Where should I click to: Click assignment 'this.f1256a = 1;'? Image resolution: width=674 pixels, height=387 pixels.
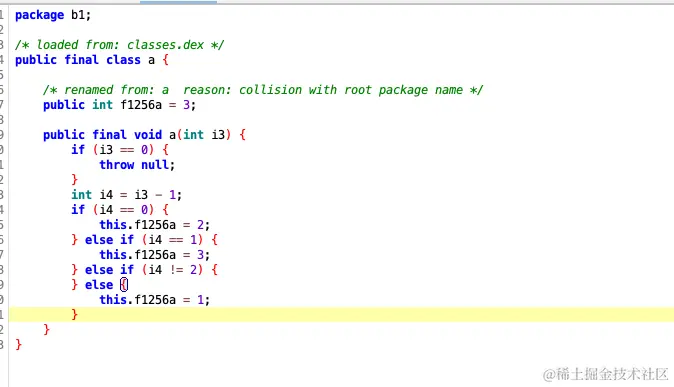155,300
